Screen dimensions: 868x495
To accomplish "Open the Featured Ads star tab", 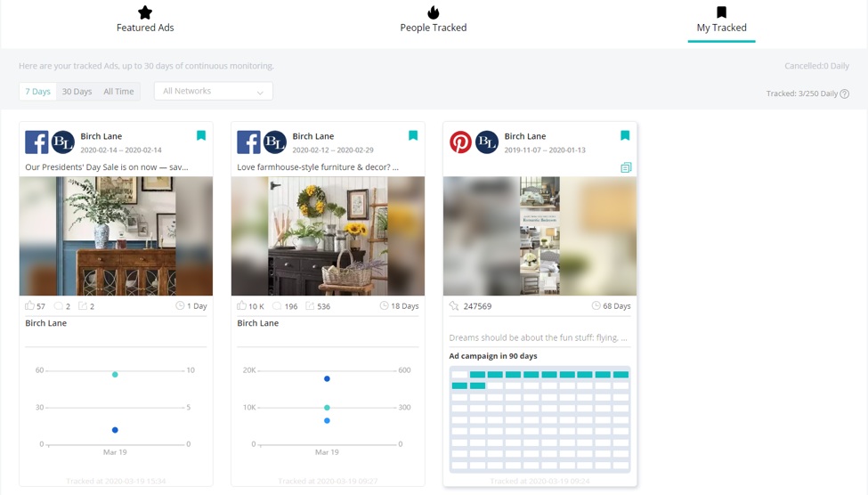I will (145, 20).
